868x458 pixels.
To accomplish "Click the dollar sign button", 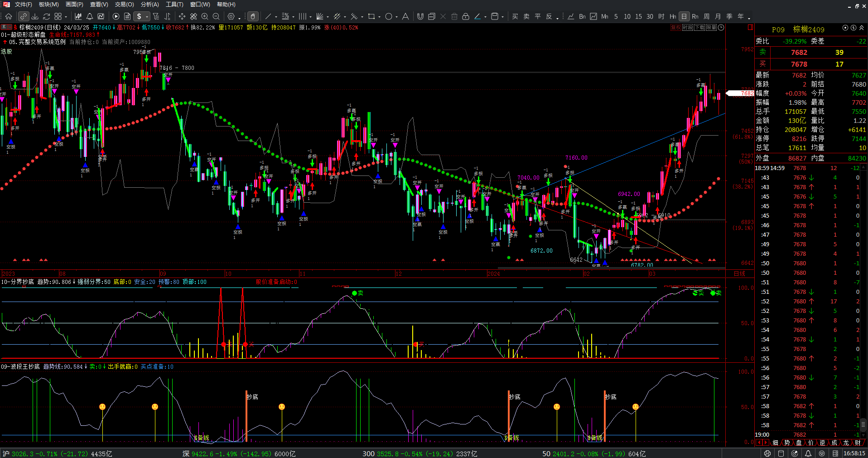I will 139,16.
